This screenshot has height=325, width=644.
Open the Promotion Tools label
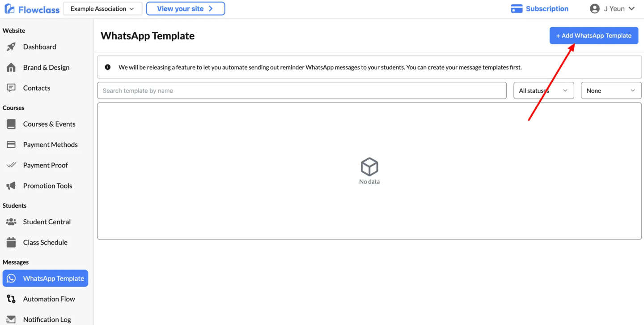47,186
